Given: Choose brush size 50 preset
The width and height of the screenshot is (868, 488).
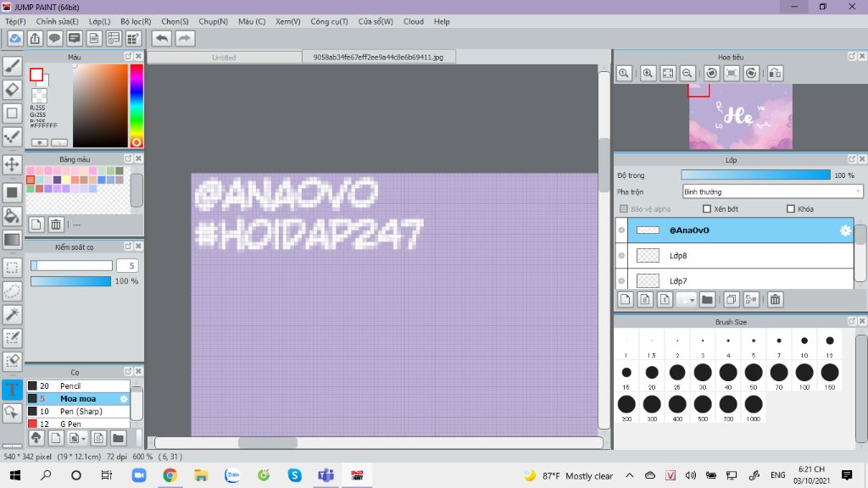Looking at the screenshot, I should click(754, 377).
